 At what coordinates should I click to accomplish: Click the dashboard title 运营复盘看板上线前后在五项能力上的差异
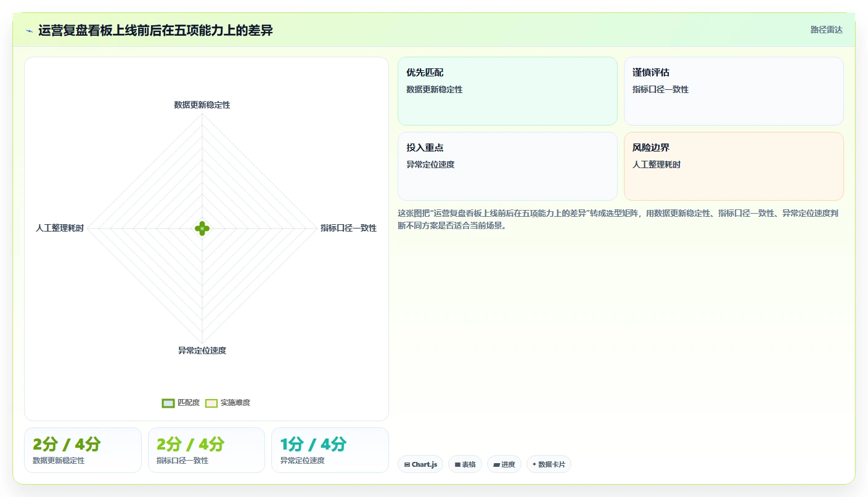155,30
